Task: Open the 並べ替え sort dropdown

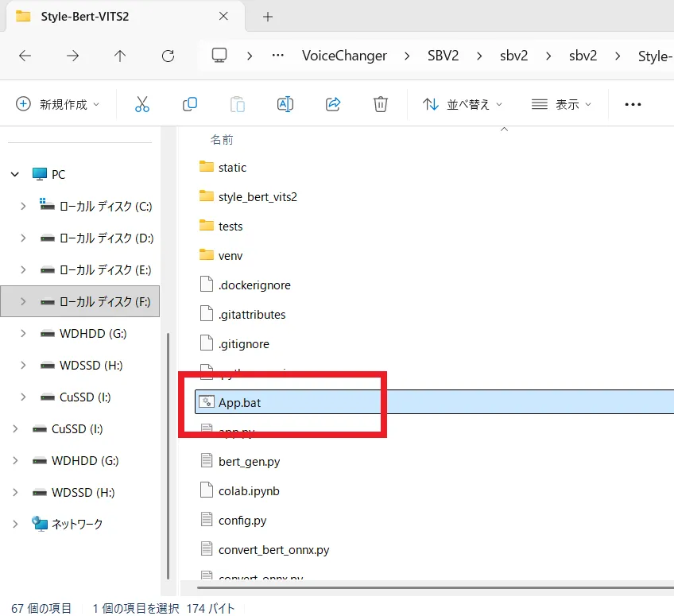Action: click(x=463, y=104)
